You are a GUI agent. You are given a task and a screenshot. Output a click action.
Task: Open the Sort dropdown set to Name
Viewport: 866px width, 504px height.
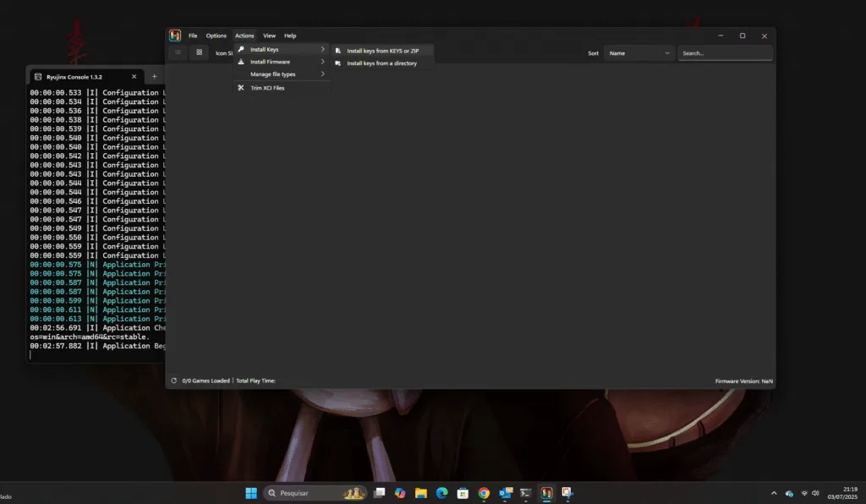(639, 53)
